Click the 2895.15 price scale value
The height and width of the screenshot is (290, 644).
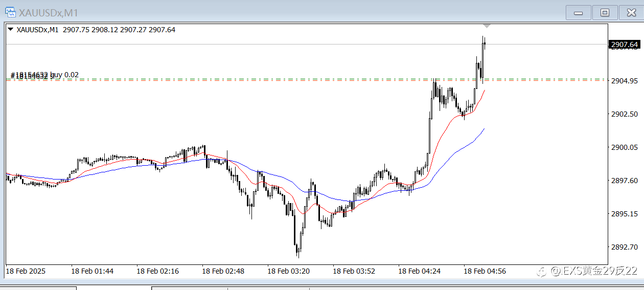[x=624, y=214]
